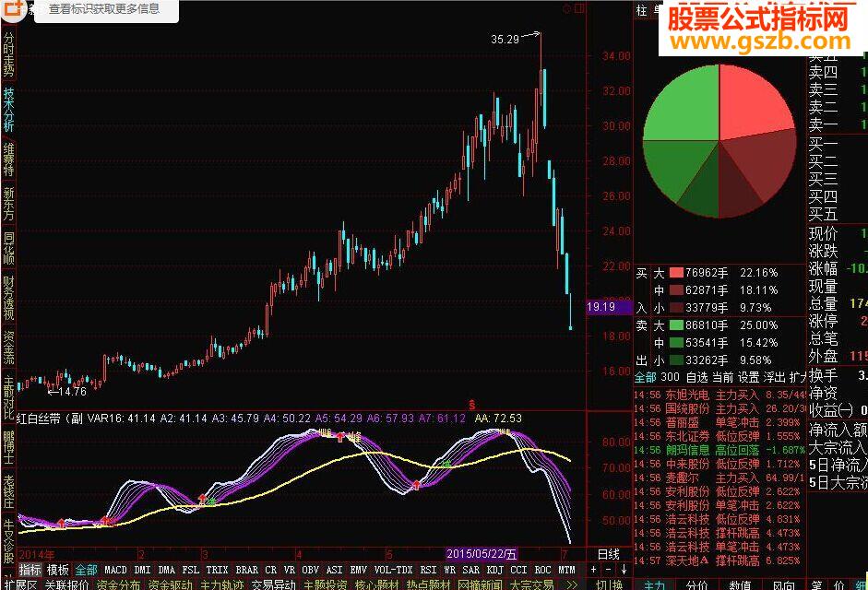
Task: Click the 日线 period selector
Action: (609, 554)
